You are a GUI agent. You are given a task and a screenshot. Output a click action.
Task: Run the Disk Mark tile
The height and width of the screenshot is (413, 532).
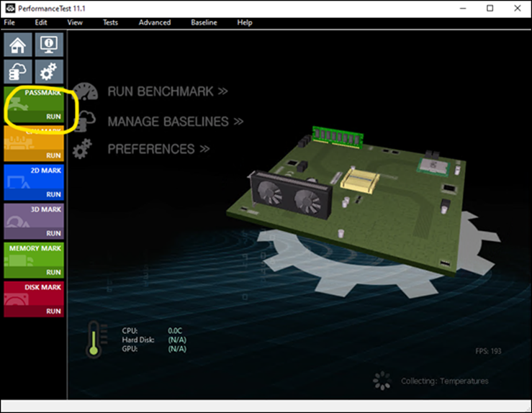pyautogui.click(x=34, y=300)
